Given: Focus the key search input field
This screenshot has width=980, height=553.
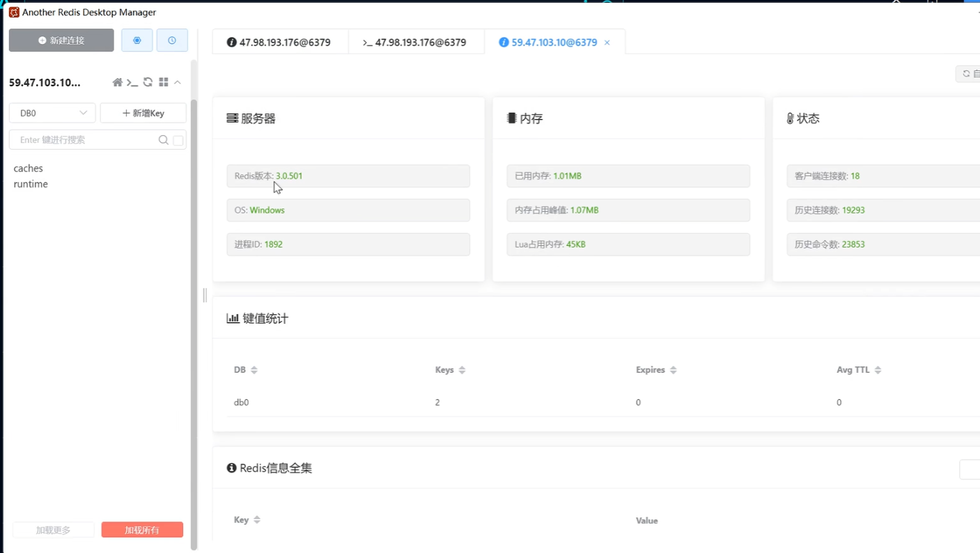Looking at the screenshot, I should pos(84,140).
